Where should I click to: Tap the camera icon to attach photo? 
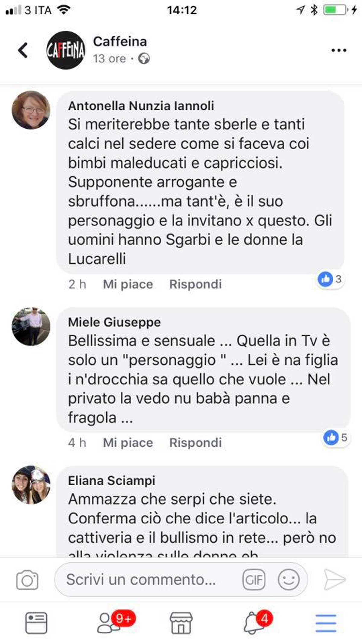click(27, 580)
